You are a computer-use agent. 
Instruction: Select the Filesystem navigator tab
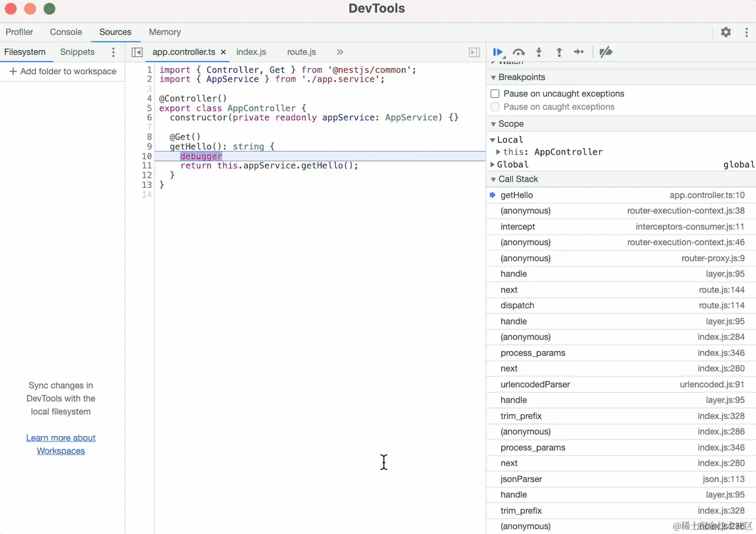(25, 52)
